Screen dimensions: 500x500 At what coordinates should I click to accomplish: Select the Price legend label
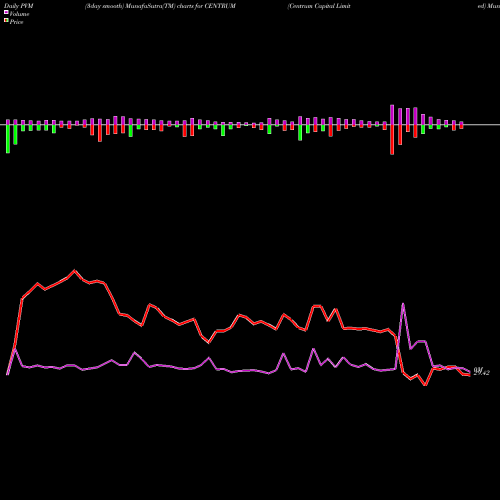(16, 22)
